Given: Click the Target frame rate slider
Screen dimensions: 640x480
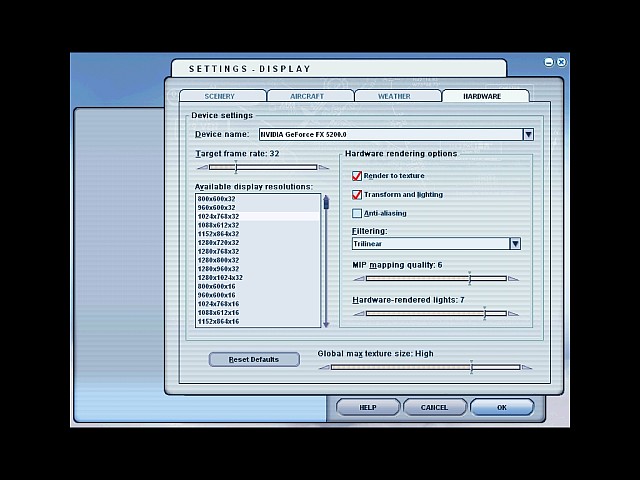Looking at the screenshot, I should pyautogui.click(x=263, y=167).
